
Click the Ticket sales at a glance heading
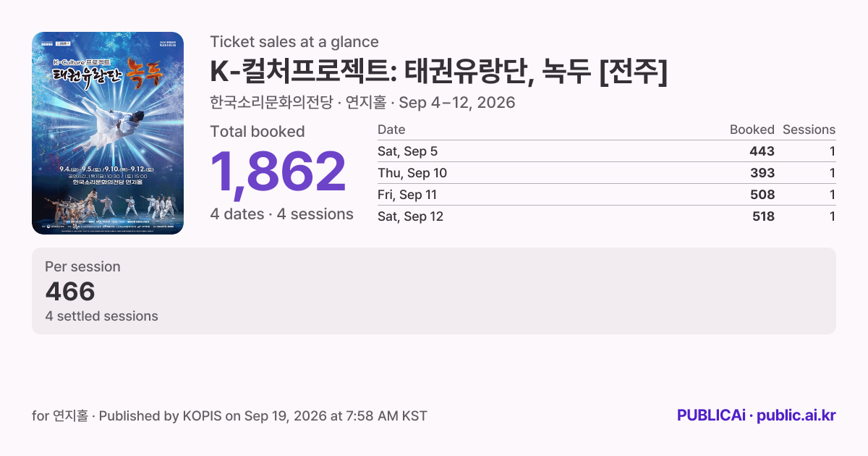pos(294,42)
